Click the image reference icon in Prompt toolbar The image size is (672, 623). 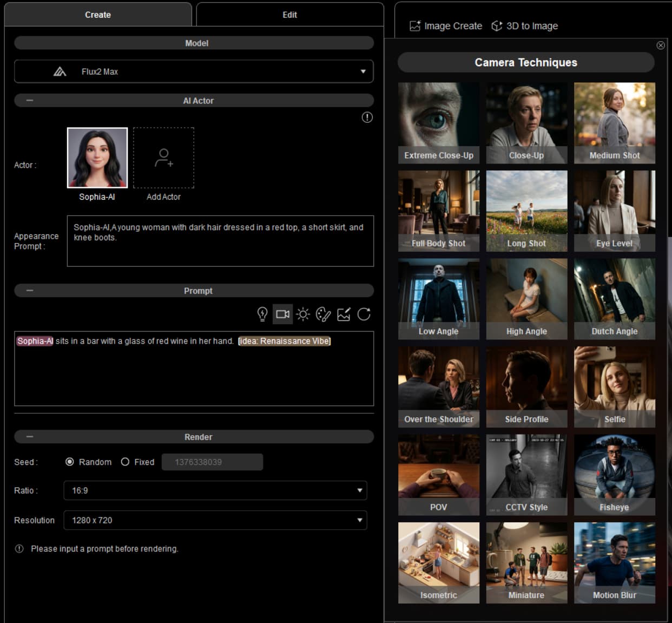pyautogui.click(x=344, y=314)
